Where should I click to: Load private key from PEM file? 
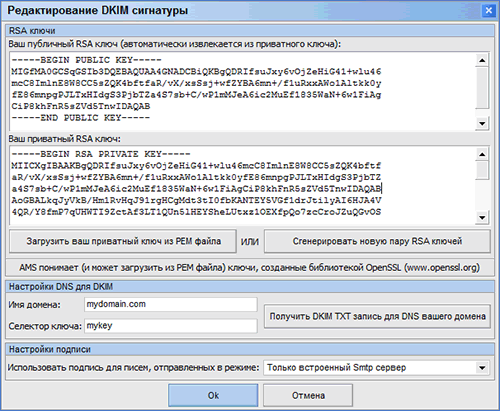[x=123, y=241]
